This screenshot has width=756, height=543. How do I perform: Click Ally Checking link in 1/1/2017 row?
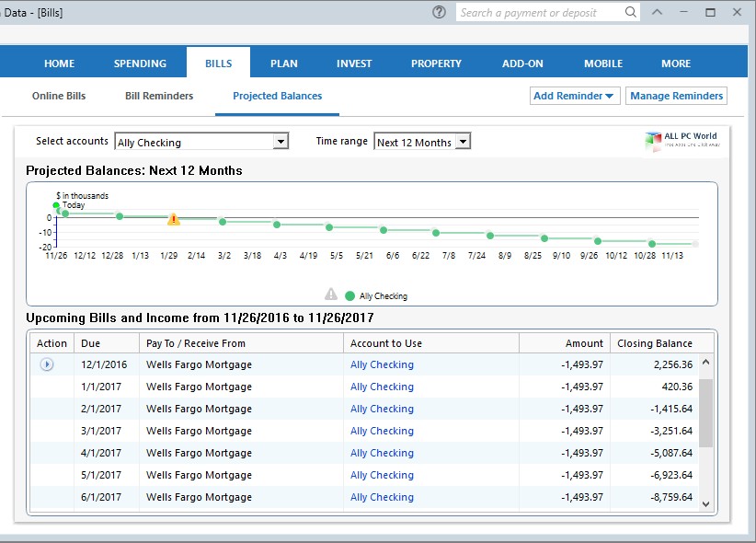[x=382, y=387]
